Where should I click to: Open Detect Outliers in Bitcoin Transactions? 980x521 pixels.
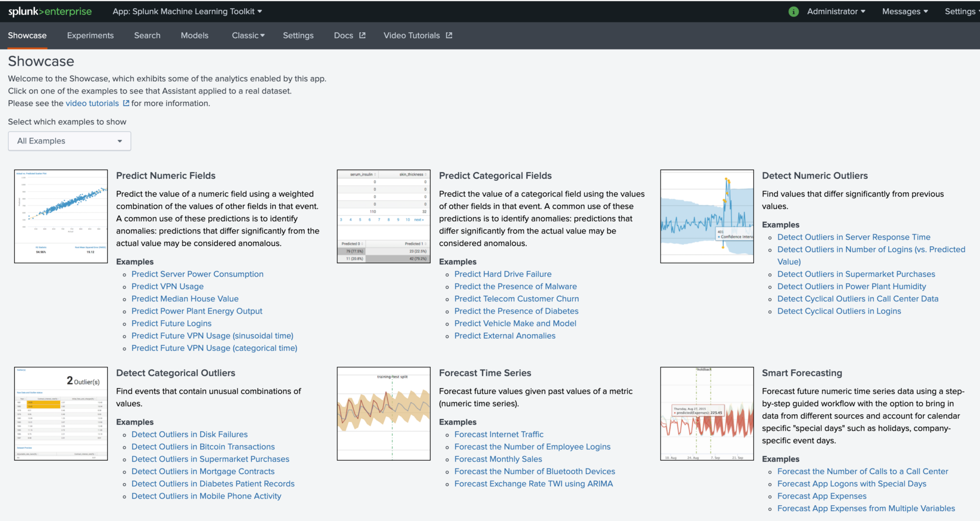(x=203, y=446)
